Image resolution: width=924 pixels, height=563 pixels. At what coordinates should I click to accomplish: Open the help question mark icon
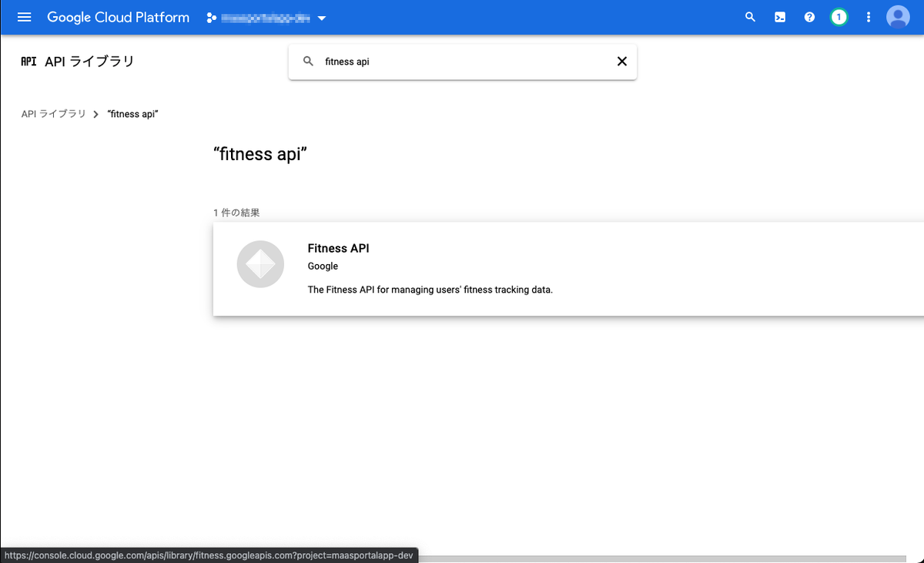tap(809, 17)
